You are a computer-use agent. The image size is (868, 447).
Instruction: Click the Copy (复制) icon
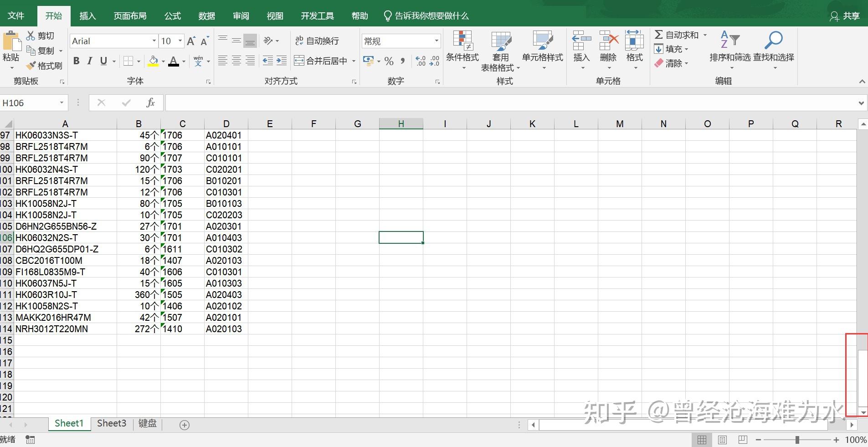[31, 51]
